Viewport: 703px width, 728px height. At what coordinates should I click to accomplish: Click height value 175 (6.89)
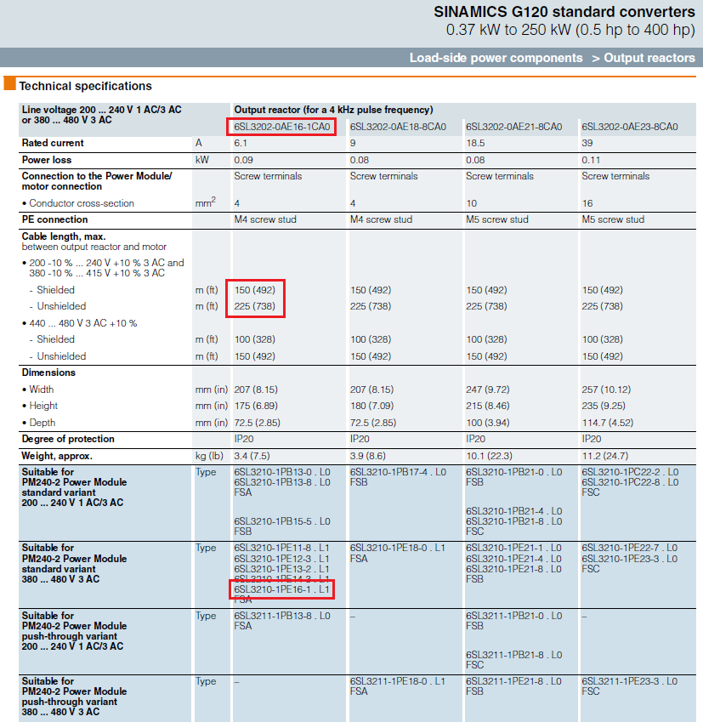tap(256, 406)
